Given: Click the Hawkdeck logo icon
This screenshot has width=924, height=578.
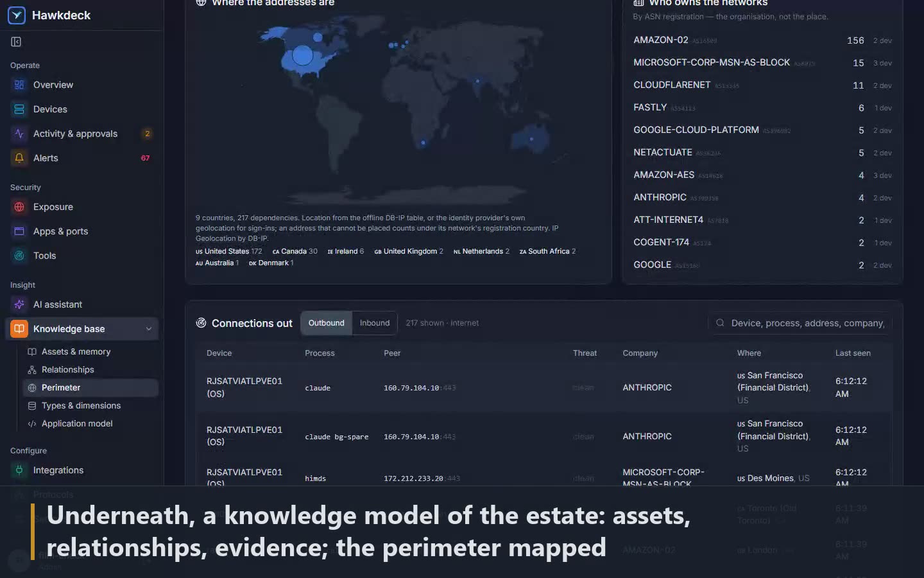Looking at the screenshot, I should click(x=17, y=15).
